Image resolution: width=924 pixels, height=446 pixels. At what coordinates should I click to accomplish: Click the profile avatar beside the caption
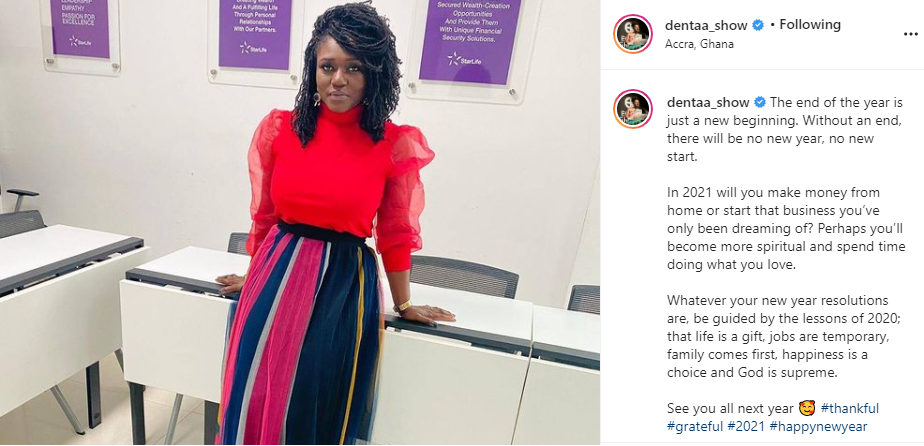(633, 109)
